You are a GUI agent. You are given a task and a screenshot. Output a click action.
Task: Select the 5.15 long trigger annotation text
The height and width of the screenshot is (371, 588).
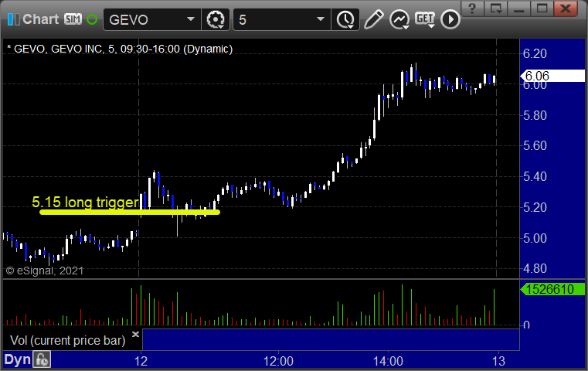point(86,203)
